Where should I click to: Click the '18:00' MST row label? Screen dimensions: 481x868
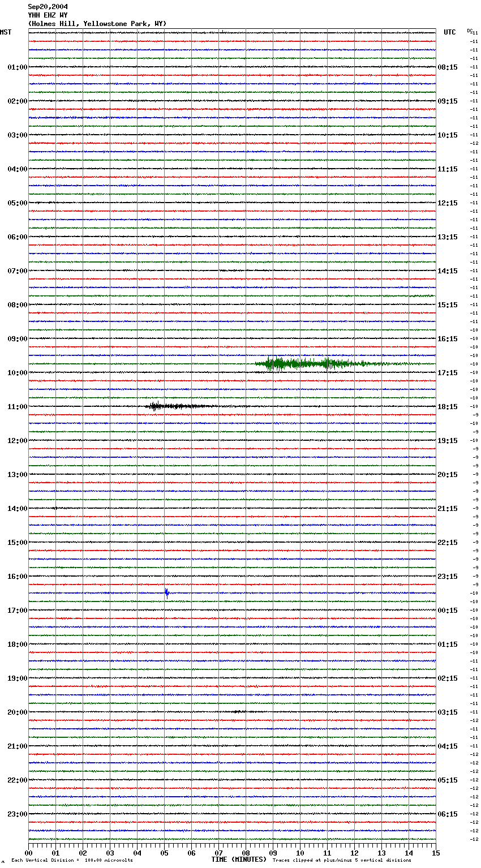[18, 644]
